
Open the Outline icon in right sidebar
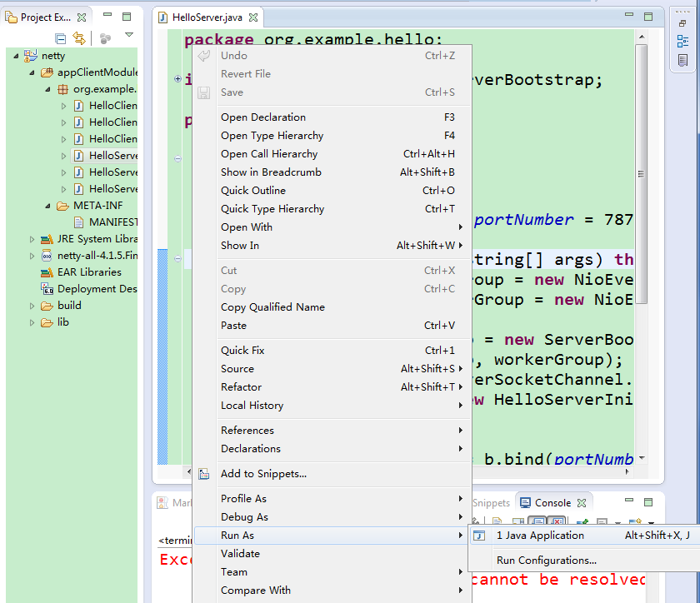click(682, 42)
